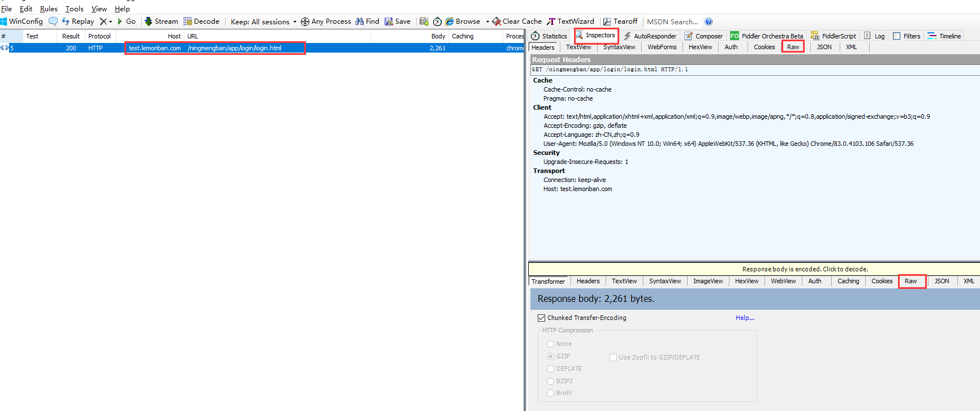Tearoff the inspectors into a window
The image size is (980, 411).
click(620, 21)
